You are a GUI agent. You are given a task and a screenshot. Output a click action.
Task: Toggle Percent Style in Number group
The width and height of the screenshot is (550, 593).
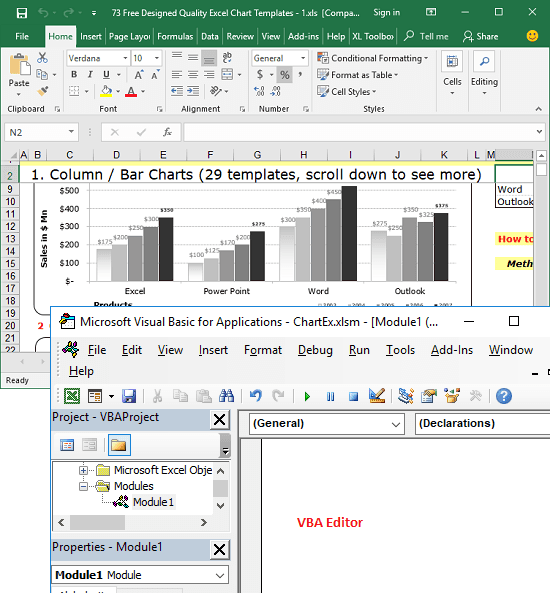pyautogui.click(x=284, y=75)
